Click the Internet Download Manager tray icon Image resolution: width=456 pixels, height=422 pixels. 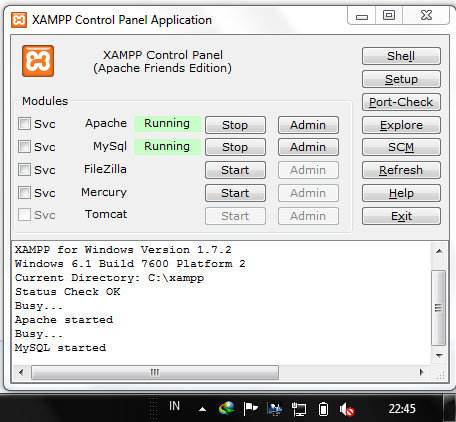(x=227, y=408)
